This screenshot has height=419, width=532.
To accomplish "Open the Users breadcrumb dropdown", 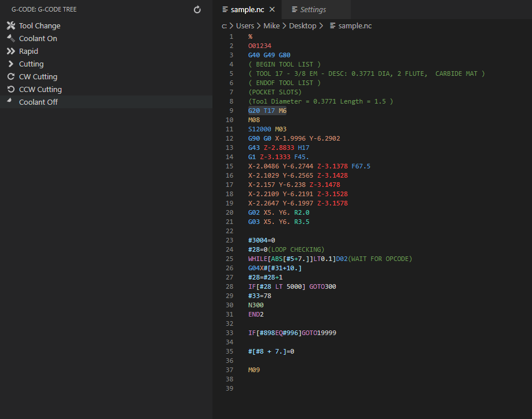I will (244, 25).
